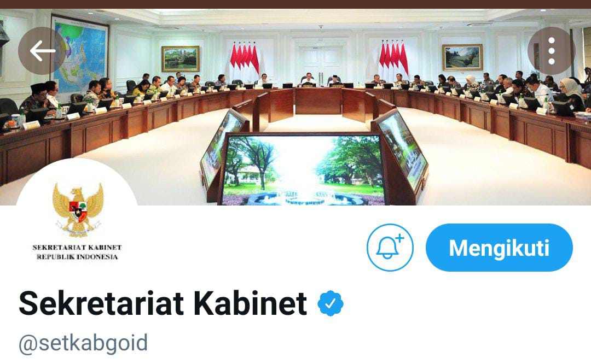Select the @setkabgoid handle text
The height and width of the screenshot is (364, 591).
pyautogui.click(x=83, y=343)
